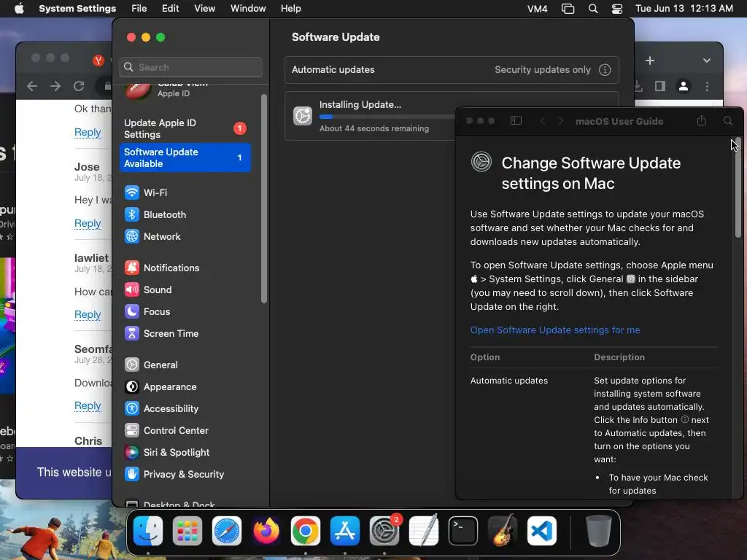Open Spotlight search in menu bar

pyautogui.click(x=593, y=9)
